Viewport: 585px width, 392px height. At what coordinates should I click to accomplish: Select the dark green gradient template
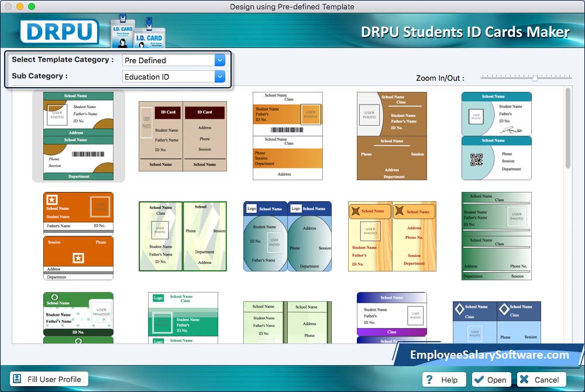(497, 236)
